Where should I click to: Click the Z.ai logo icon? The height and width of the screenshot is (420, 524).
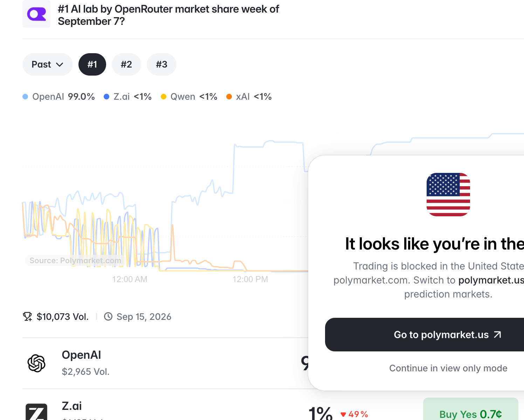[x=36, y=412]
